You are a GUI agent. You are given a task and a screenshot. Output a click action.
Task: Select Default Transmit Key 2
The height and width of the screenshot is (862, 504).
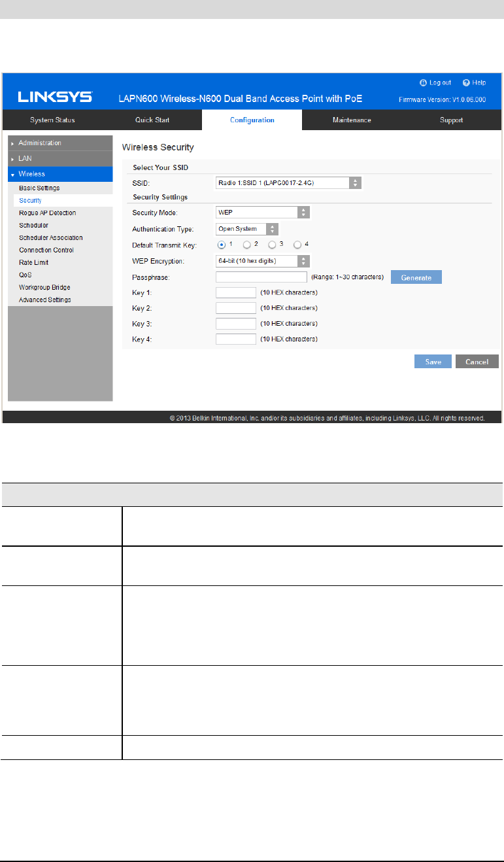[246, 245]
